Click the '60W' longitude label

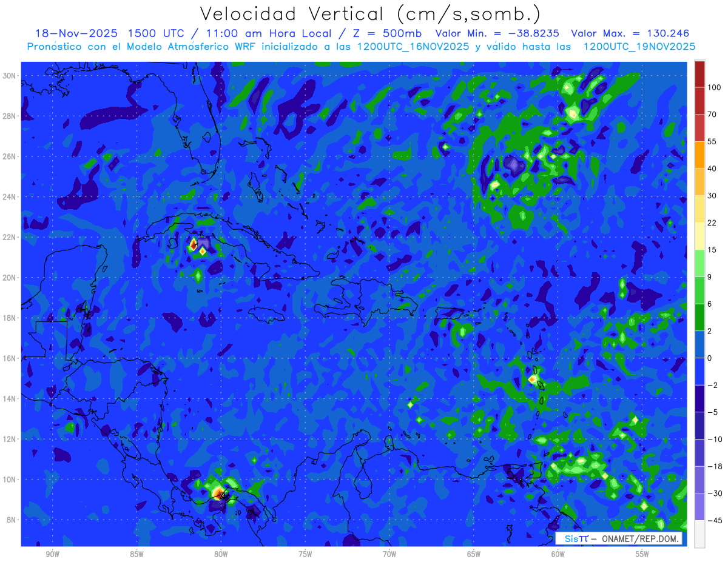click(558, 554)
